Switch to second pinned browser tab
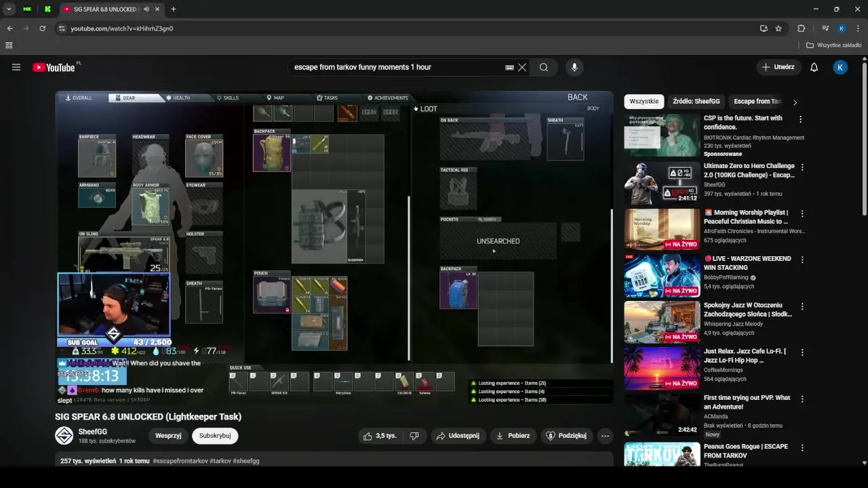 pos(47,9)
